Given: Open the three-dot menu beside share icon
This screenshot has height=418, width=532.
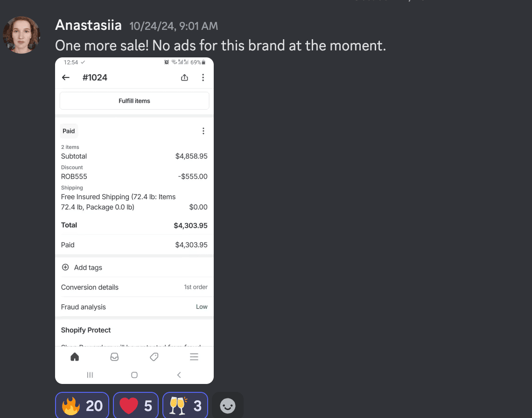Looking at the screenshot, I should point(203,78).
